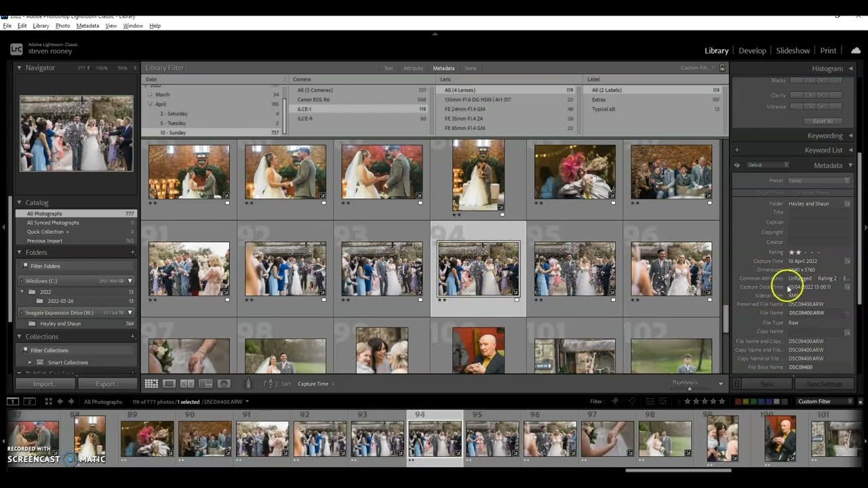Click the cloud sync status icon
The image size is (868, 488).
pos(856,49)
